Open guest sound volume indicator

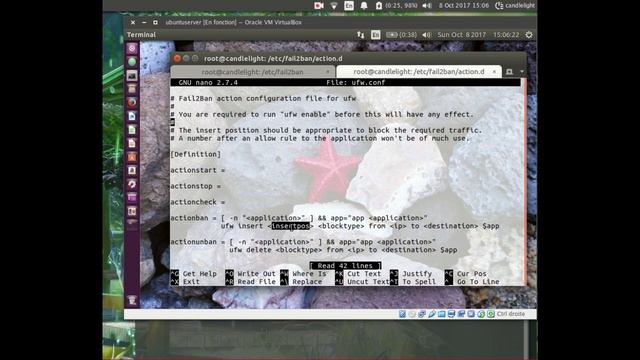pos(427,35)
